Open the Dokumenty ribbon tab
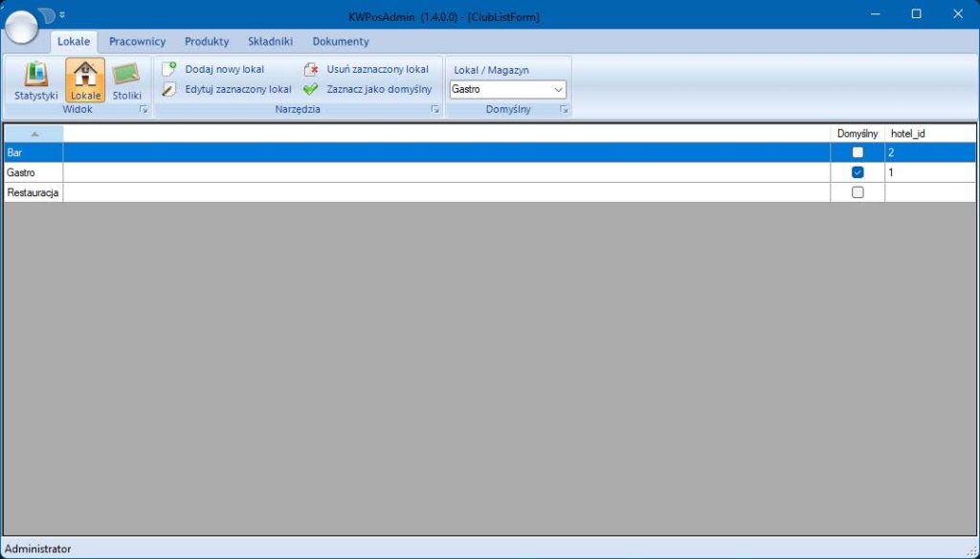 coord(340,41)
